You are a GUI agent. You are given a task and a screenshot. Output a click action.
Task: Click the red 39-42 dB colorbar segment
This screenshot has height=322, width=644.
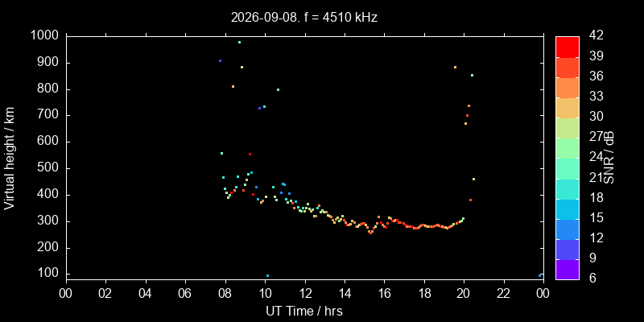568,47
